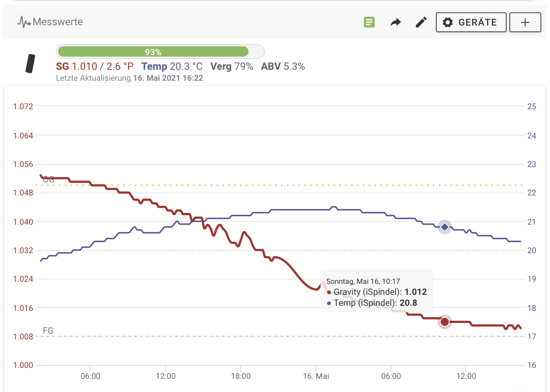Viewport: 550px width, 392px height.
Task: Click the Letzte Aktualisierung timestamp
Action: 129,78
